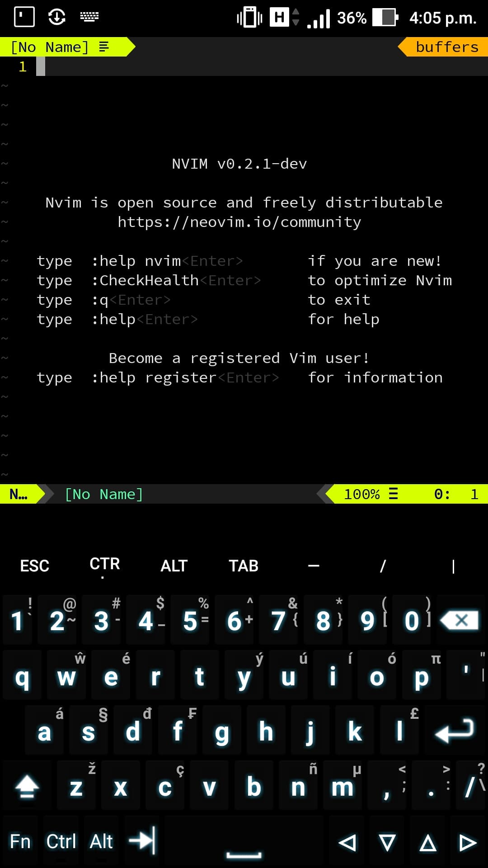Tap the letter p key
This screenshot has width=488, height=868.
(x=422, y=675)
